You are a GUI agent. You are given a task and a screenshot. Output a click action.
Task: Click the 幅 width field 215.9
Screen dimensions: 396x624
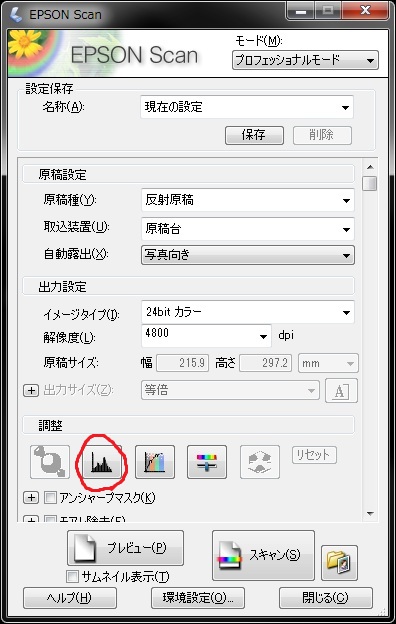[x=182, y=363]
